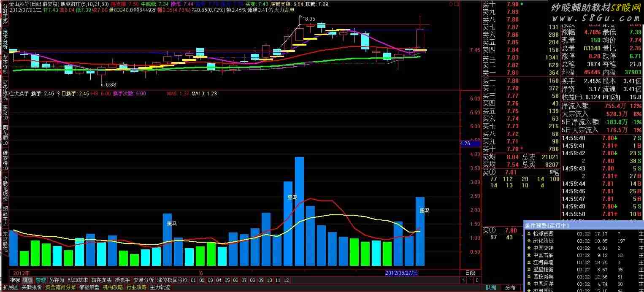
Task: Click the plus zoom button beside 日线
Action: tap(463, 280)
